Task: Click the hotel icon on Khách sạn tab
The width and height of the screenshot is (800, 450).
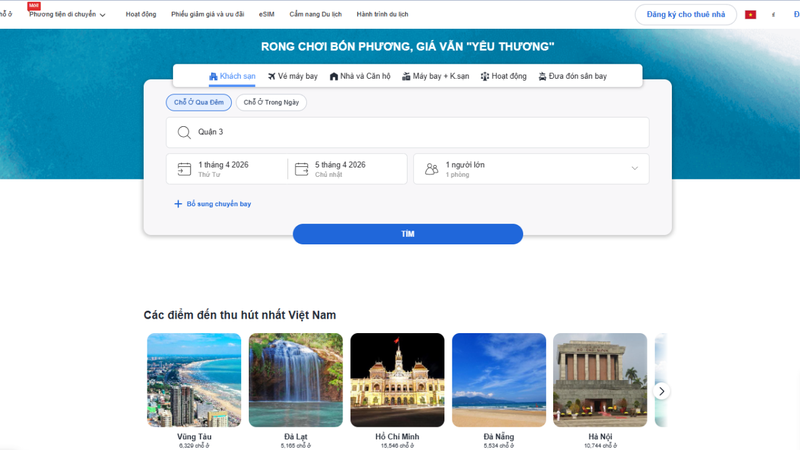Action: click(x=213, y=77)
